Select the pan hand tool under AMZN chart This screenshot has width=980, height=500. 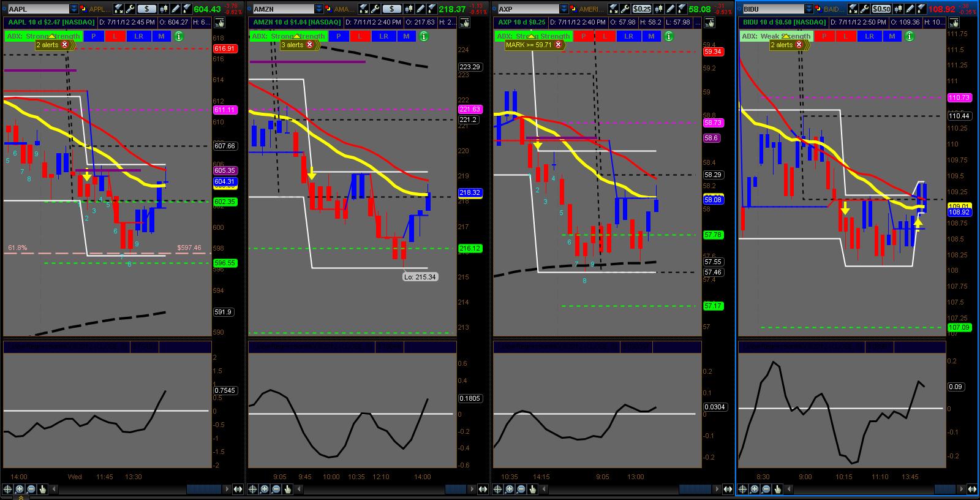(288, 489)
